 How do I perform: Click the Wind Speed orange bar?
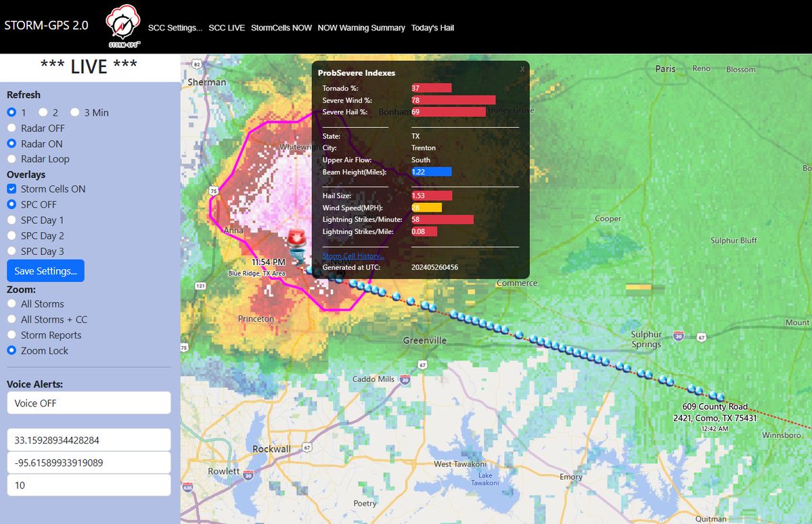(x=426, y=208)
